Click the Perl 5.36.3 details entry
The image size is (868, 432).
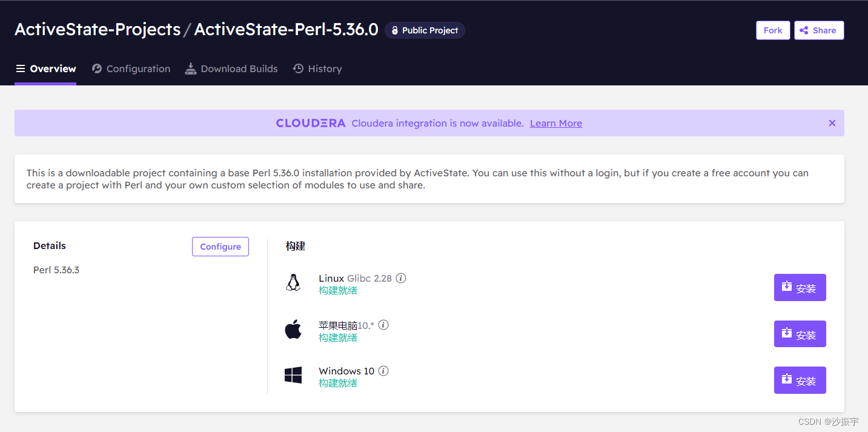pos(56,270)
